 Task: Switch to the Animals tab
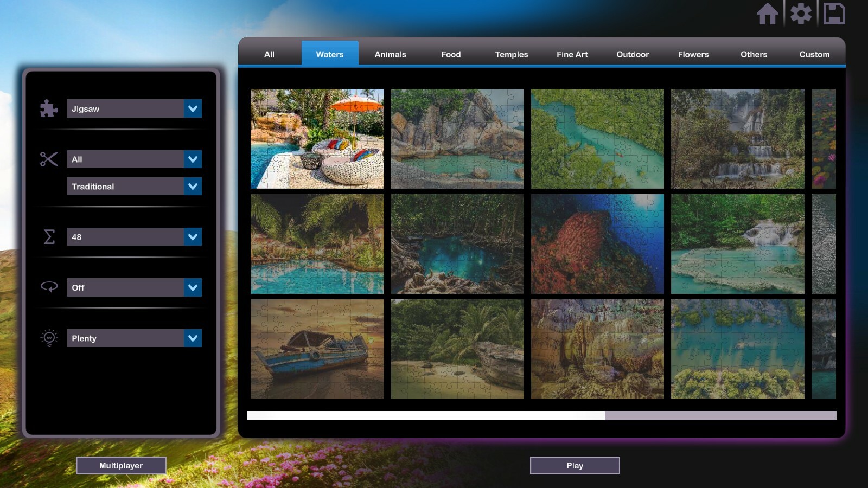[390, 54]
